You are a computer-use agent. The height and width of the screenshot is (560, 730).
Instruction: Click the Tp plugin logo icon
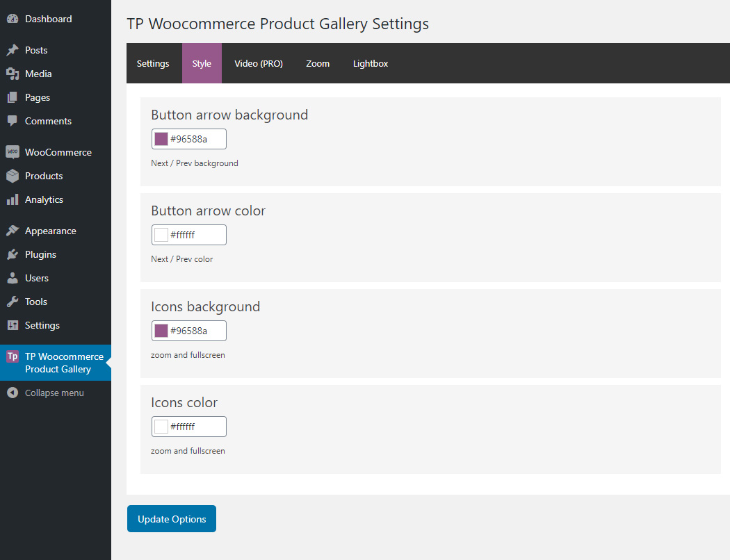(13, 356)
